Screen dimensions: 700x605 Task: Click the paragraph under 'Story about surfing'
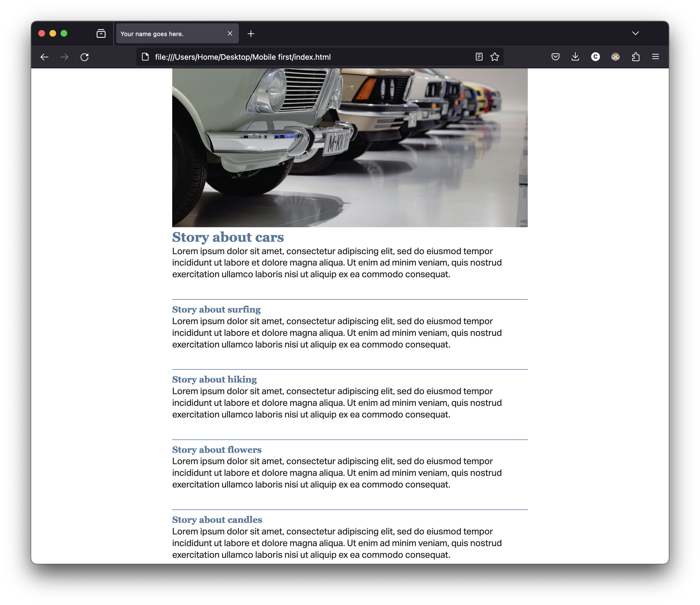pyautogui.click(x=337, y=333)
